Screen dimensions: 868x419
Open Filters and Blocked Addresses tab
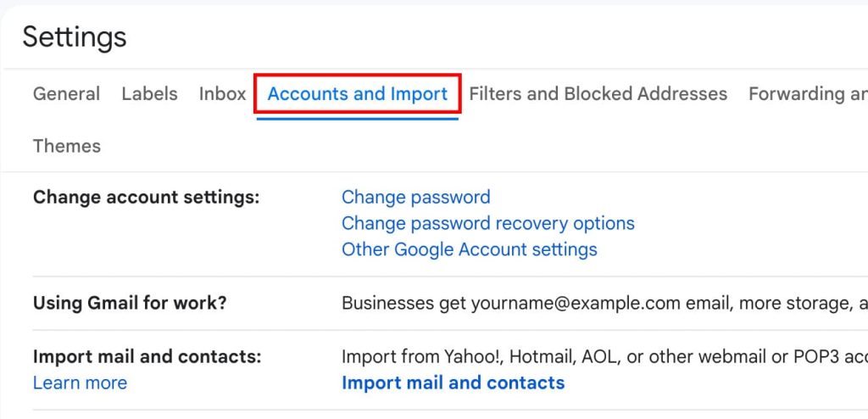click(x=598, y=94)
